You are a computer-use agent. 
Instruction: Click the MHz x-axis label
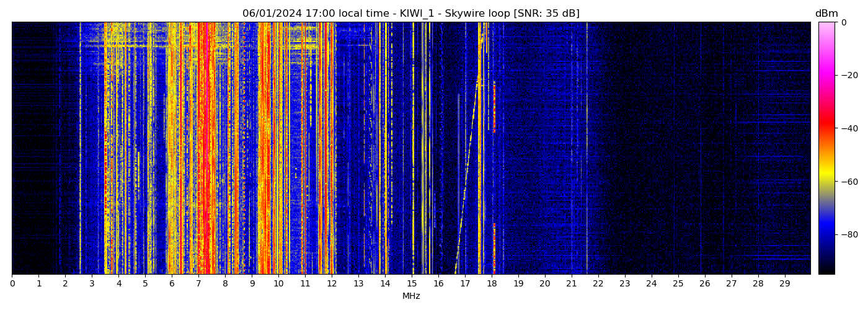[411, 296]
